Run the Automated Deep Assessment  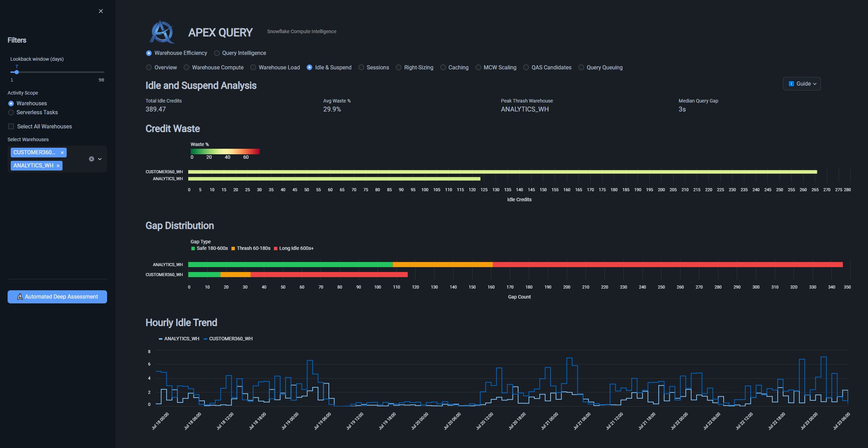tap(57, 297)
